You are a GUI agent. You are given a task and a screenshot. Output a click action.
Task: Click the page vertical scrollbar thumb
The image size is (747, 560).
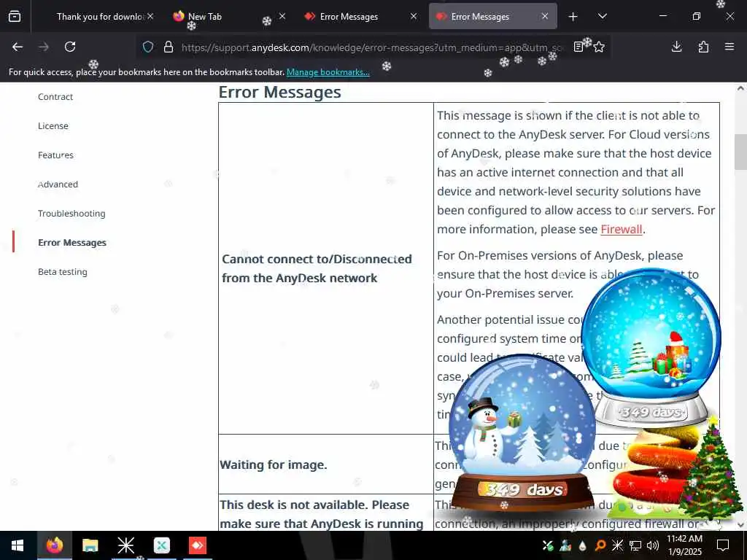tap(740, 152)
